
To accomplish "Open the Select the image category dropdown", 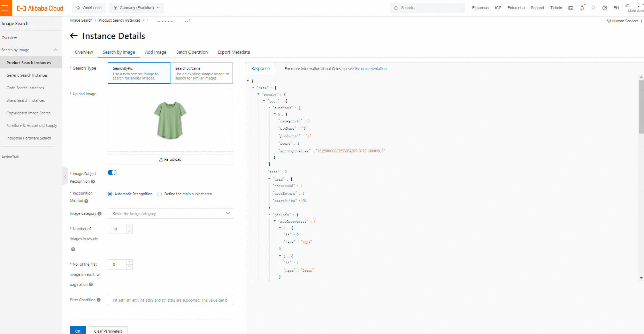I will (x=170, y=214).
